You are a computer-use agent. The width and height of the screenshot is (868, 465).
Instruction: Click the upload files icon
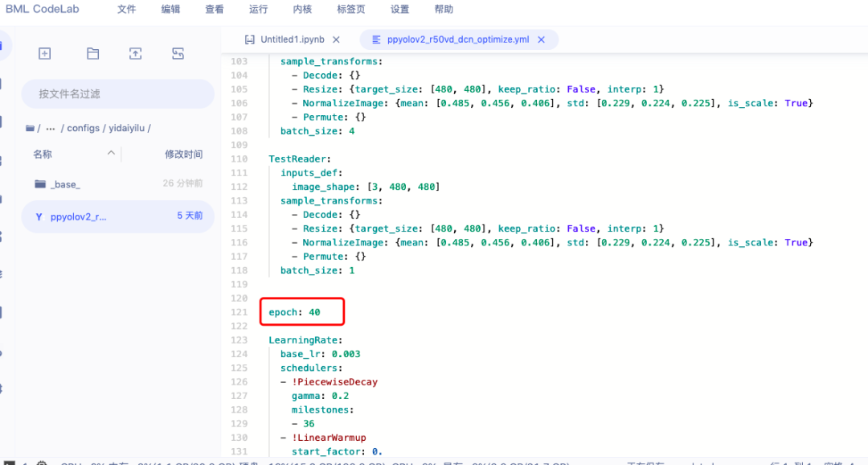click(x=136, y=54)
